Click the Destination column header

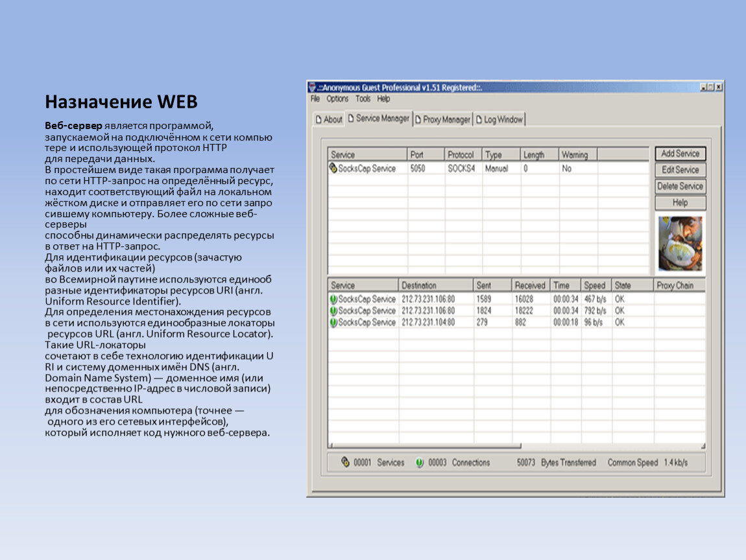pos(436,285)
